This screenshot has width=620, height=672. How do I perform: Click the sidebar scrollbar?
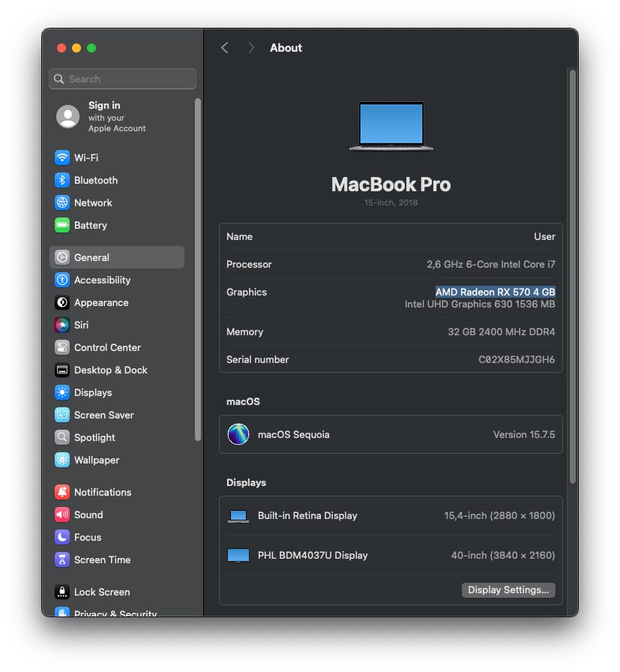[197, 269]
